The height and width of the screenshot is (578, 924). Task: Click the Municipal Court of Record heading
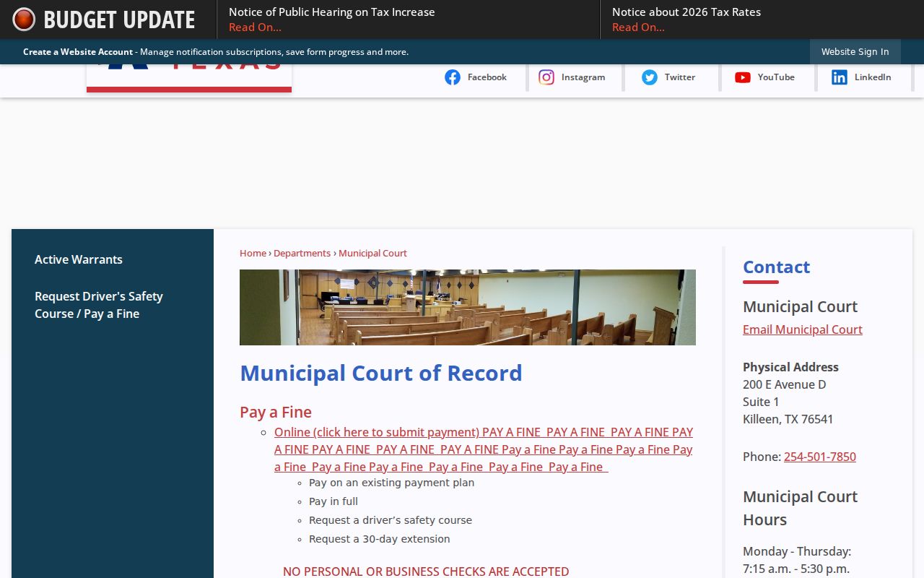coord(381,373)
